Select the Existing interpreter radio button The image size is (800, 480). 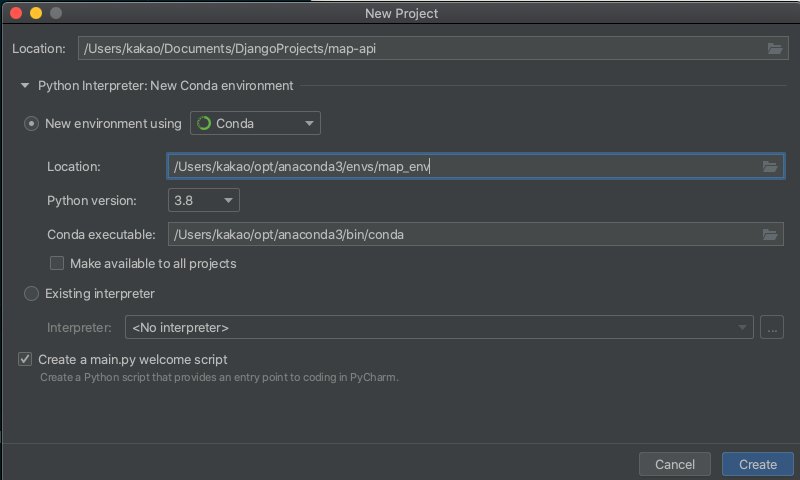pyautogui.click(x=31, y=293)
